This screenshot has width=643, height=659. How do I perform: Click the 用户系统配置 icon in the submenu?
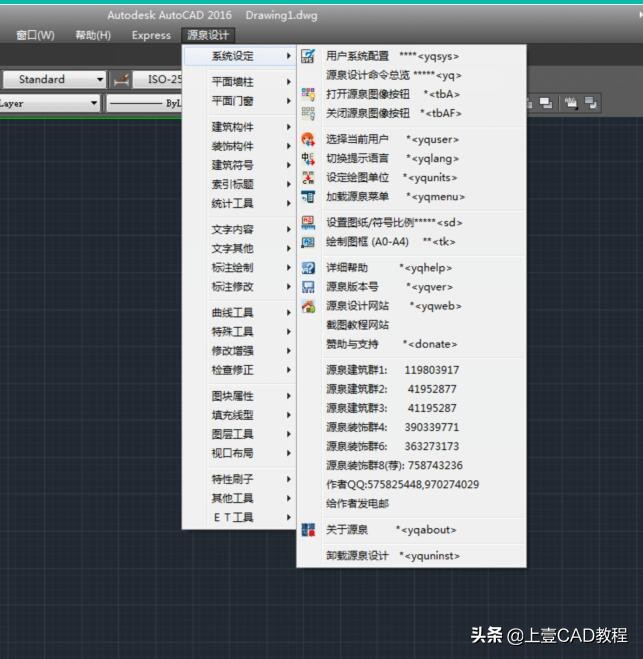308,56
